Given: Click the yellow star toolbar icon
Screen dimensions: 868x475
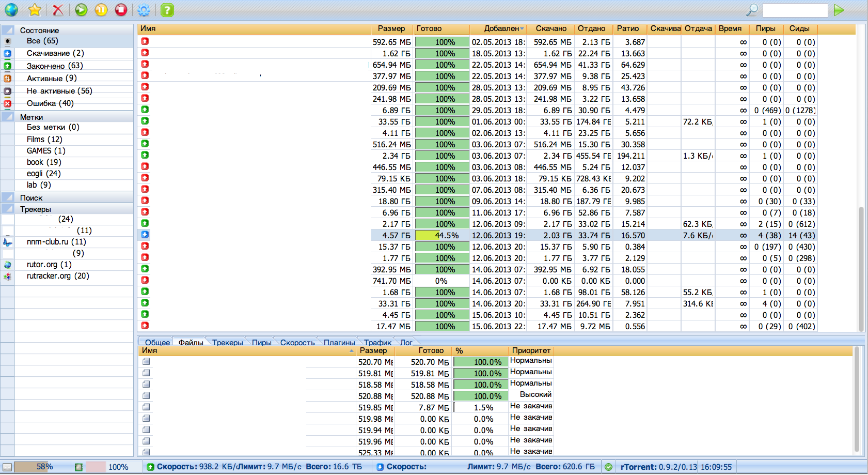Looking at the screenshot, I should point(35,9).
